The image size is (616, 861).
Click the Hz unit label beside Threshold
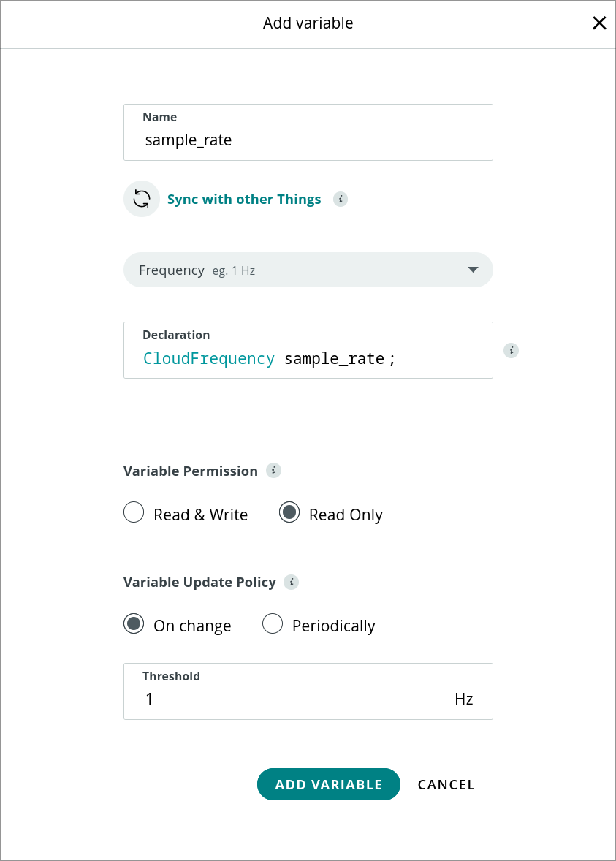click(463, 699)
